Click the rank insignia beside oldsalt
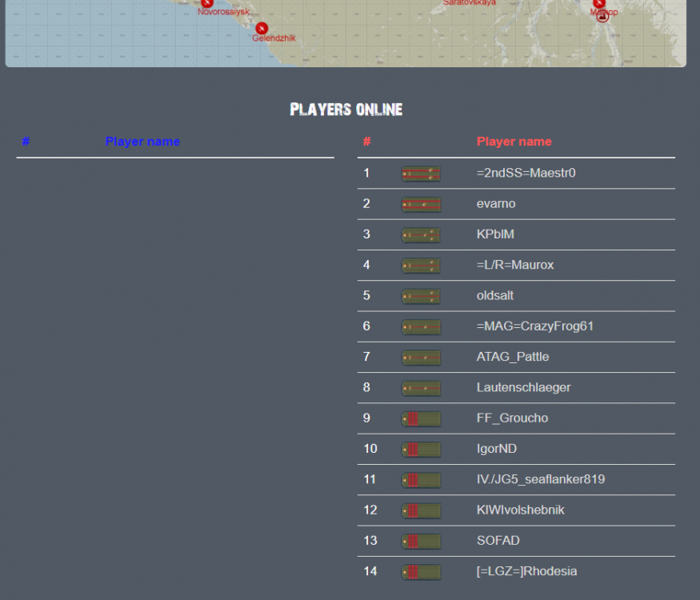The height and width of the screenshot is (600, 700). click(x=421, y=296)
